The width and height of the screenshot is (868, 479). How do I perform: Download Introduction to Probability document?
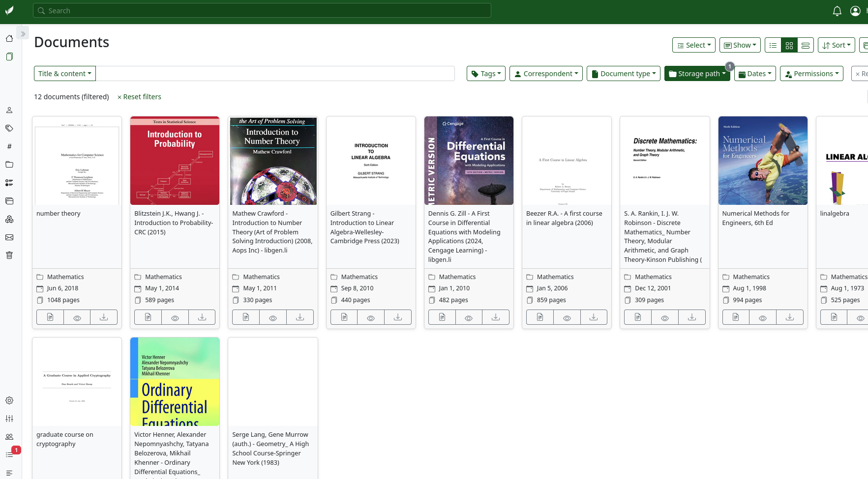click(x=202, y=317)
